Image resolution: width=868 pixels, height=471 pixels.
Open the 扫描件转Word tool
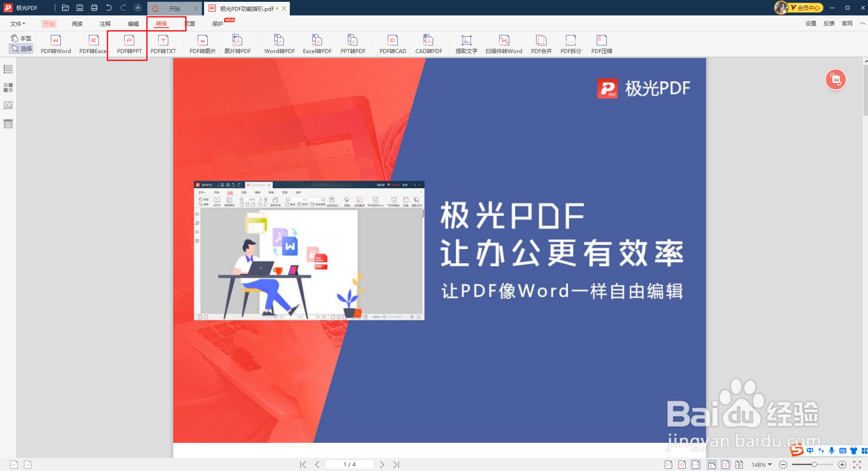[504, 44]
